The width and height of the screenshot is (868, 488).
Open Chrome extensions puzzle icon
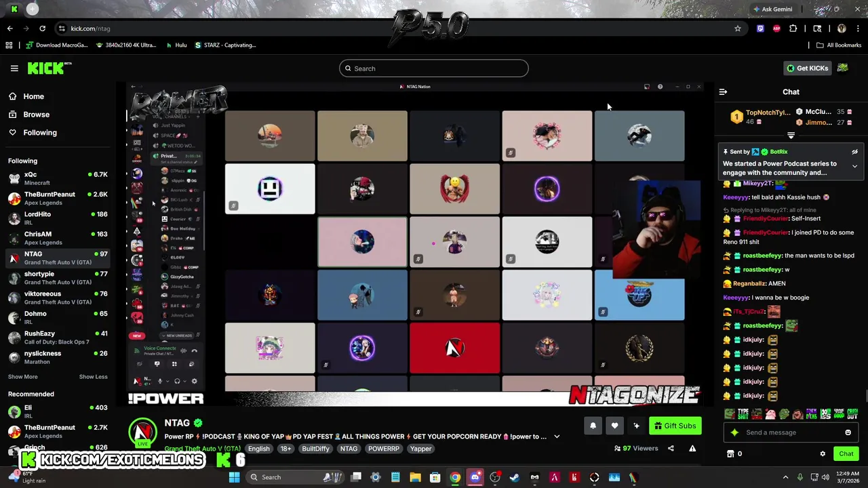click(x=793, y=28)
